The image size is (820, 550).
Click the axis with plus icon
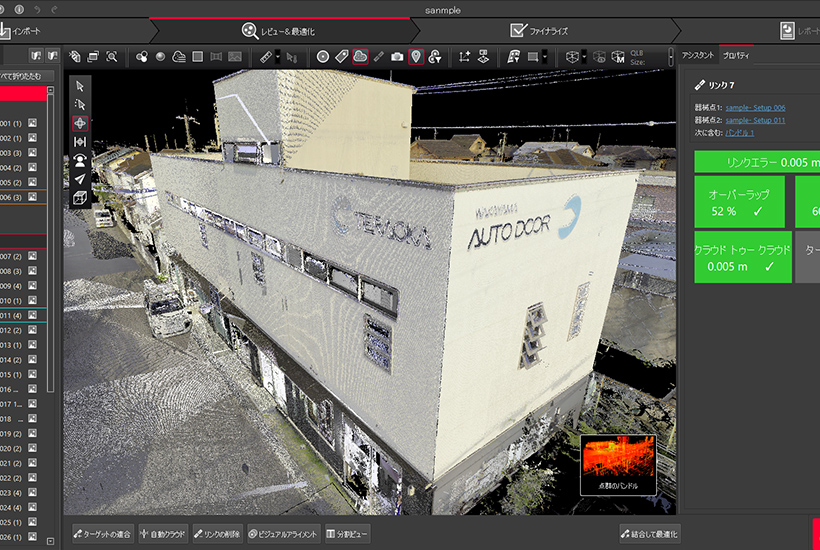coord(464,56)
